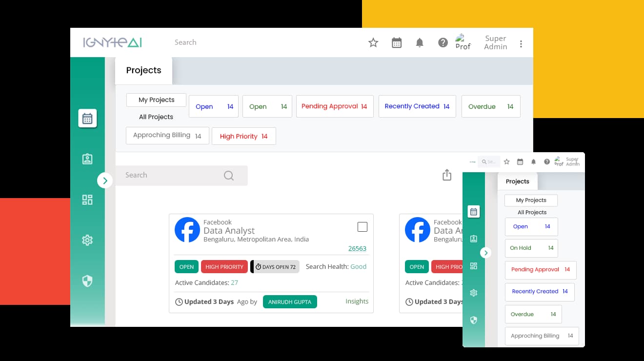Switch to Projects tab in main window
This screenshot has height=361, width=644.
(x=143, y=70)
